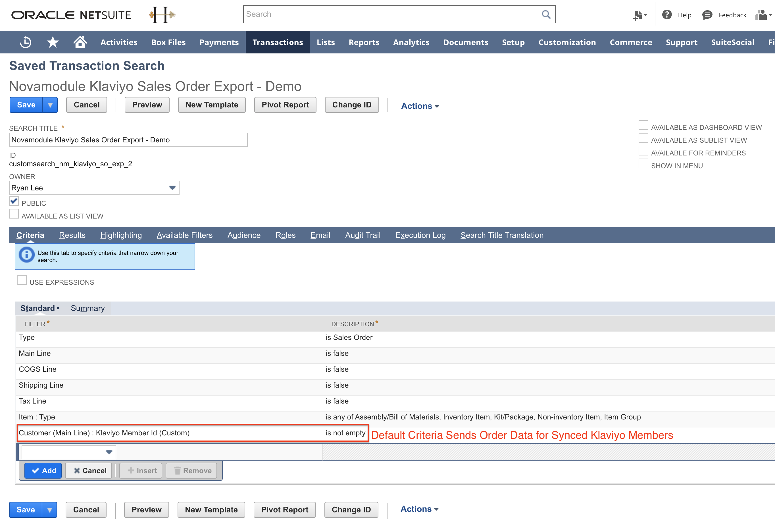Switch to the Results tab
The height and width of the screenshot is (532, 775).
coord(72,235)
